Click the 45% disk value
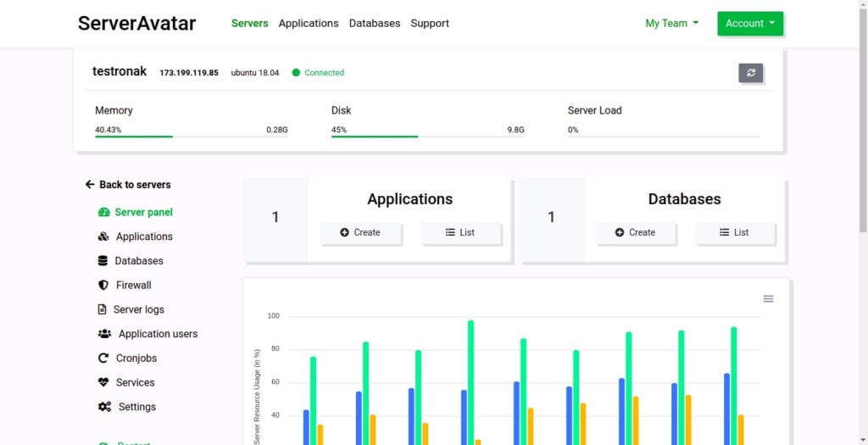868x445 pixels. (339, 130)
